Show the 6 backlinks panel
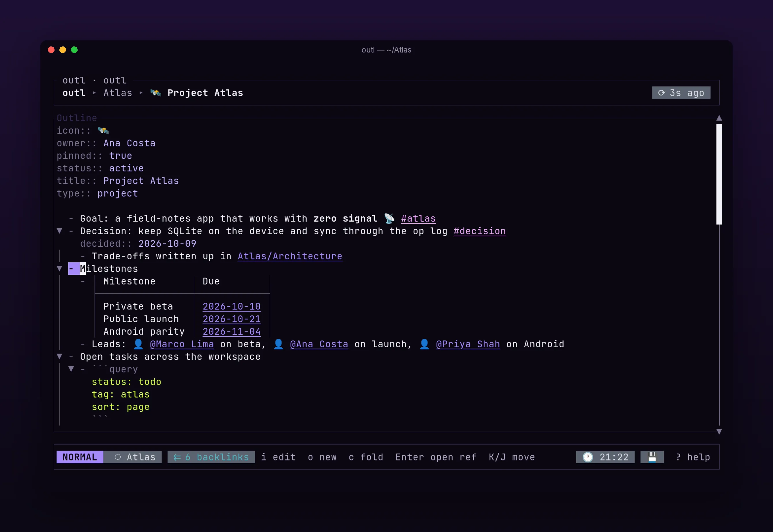This screenshot has width=773, height=532. (x=211, y=457)
